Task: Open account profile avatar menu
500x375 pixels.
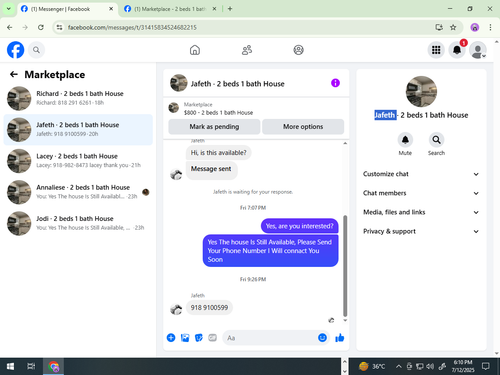Action: coord(478,50)
